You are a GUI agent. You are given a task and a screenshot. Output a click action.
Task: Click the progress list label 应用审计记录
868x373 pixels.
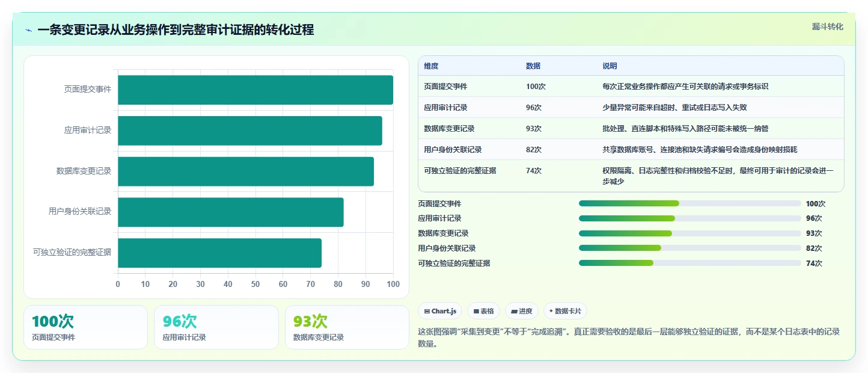pyautogui.click(x=439, y=218)
